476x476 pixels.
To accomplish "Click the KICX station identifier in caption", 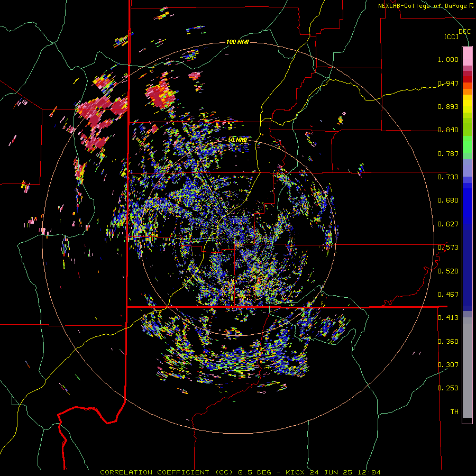I will point(295,472).
